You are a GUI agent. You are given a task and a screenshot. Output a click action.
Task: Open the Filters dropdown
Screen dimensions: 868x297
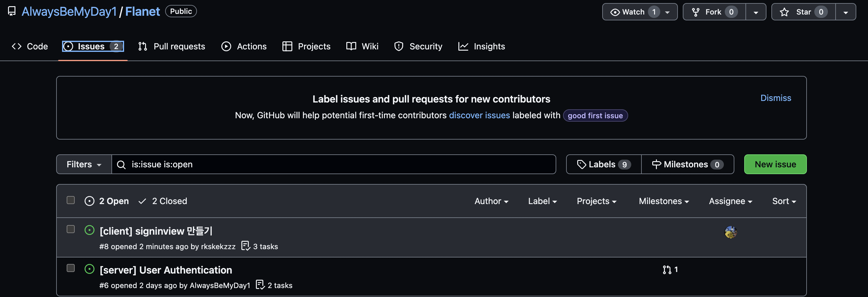pyautogui.click(x=84, y=164)
